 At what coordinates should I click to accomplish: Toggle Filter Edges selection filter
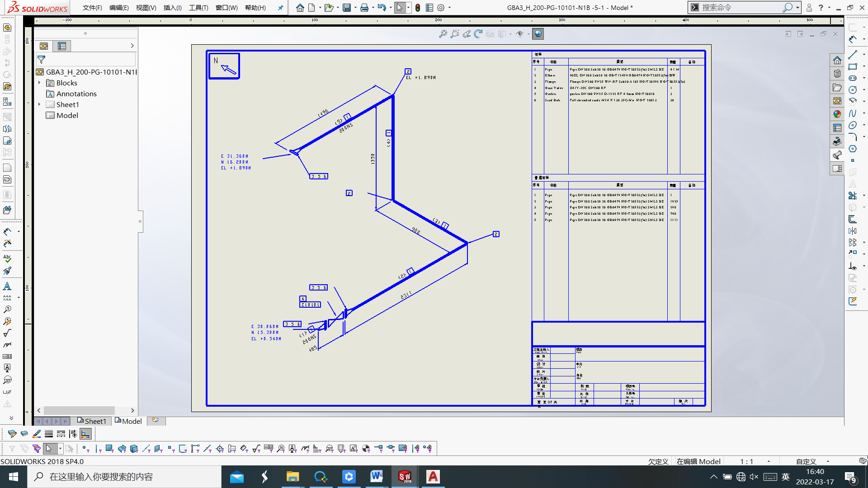pos(98,449)
